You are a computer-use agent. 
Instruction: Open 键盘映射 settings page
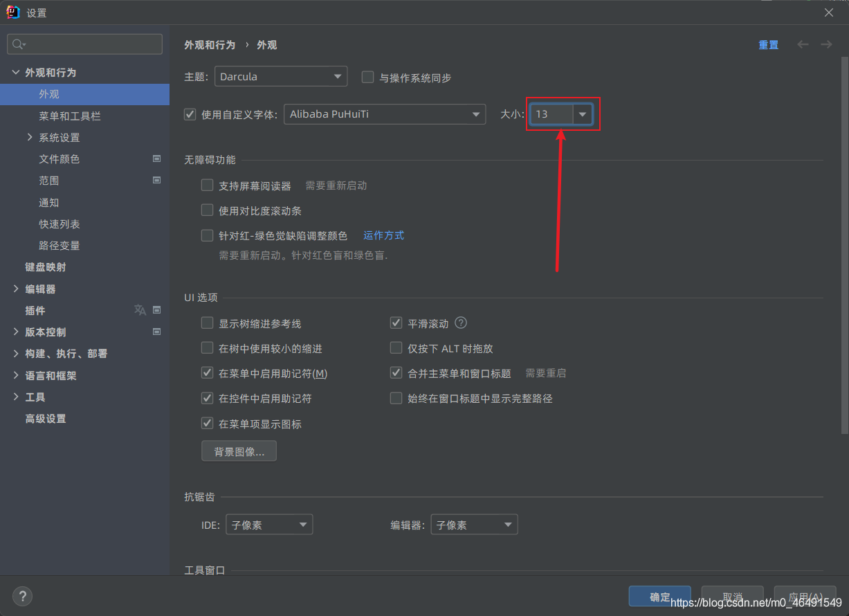pyautogui.click(x=84, y=266)
